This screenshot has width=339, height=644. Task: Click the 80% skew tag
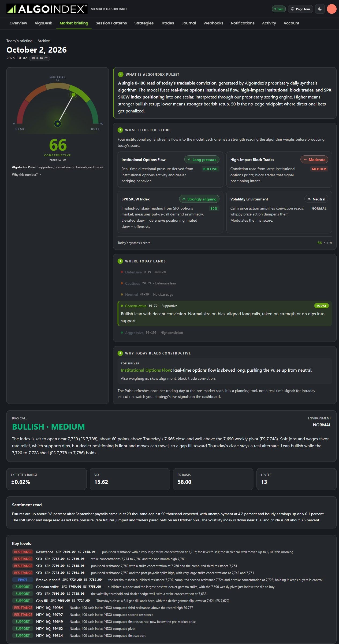[214, 208]
